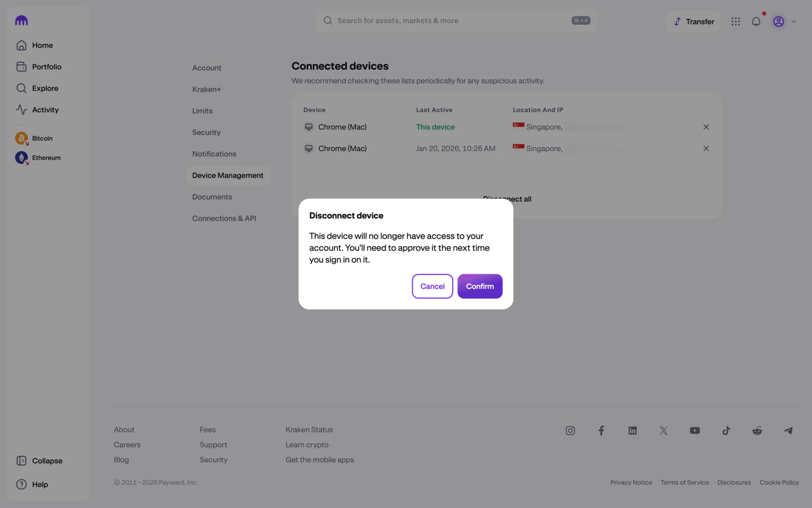The image size is (812, 508).
Task: Open the Security settings section
Action: (206, 133)
